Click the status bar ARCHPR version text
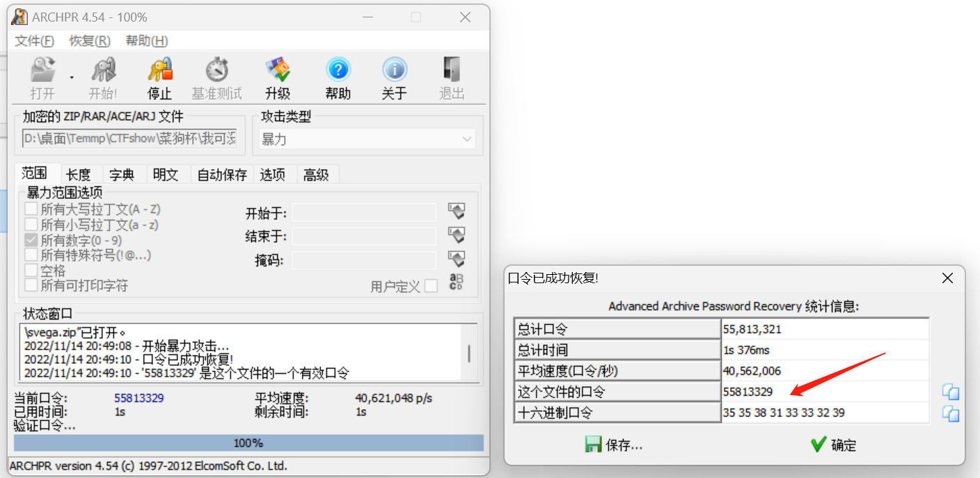 click(x=148, y=465)
